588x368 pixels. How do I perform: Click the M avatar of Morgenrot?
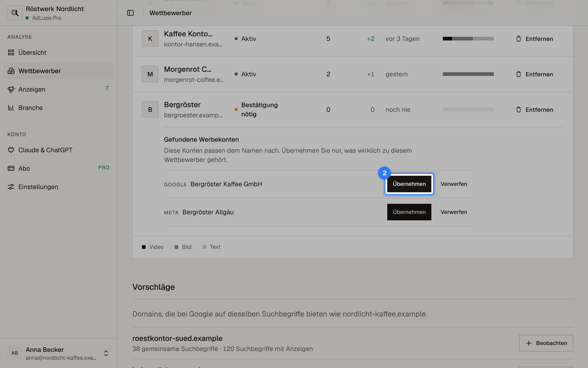click(x=150, y=74)
